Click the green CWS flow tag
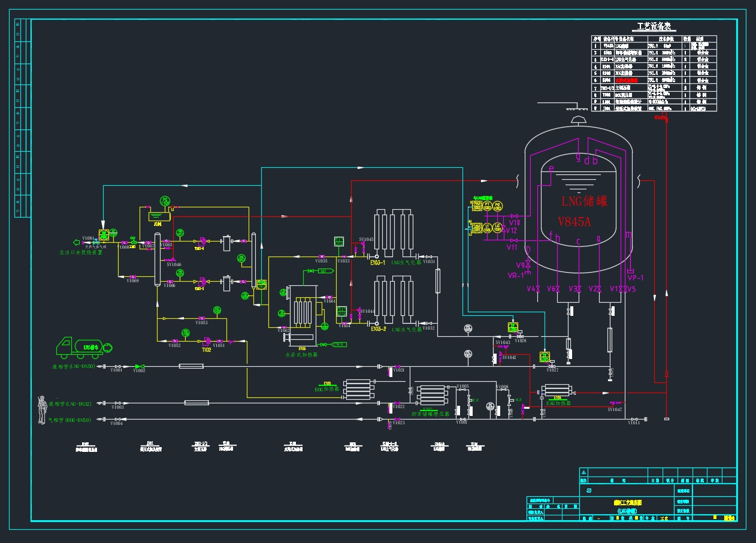 point(339,345)
